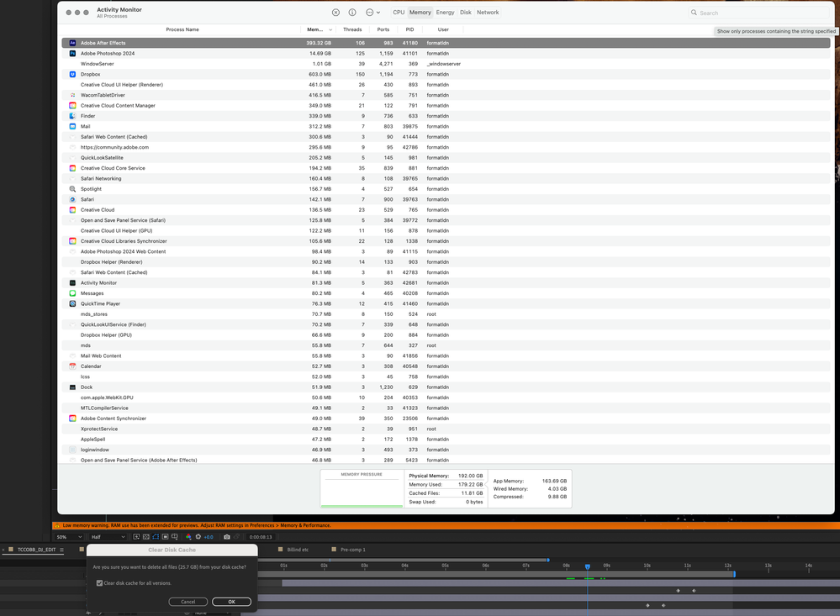
Task: Select QuickTime Player process icon
Action: point(72,303)
